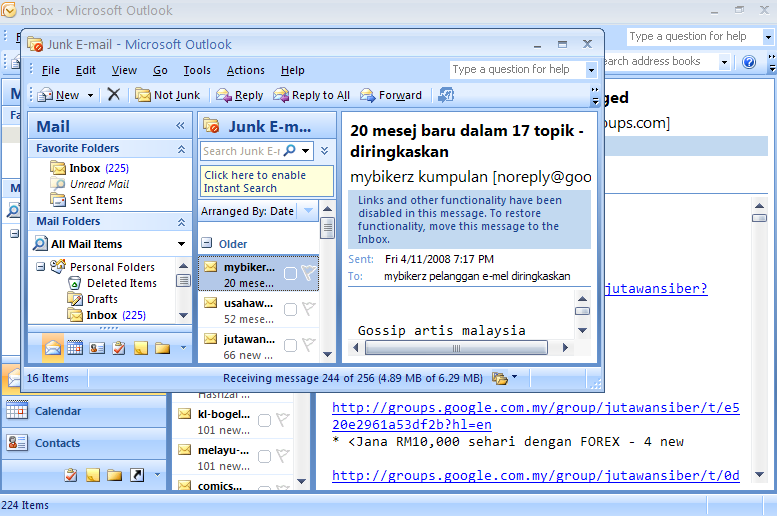The image size is (777, 516).
Task: Click the restore functionality info bar
Action: 469,220
